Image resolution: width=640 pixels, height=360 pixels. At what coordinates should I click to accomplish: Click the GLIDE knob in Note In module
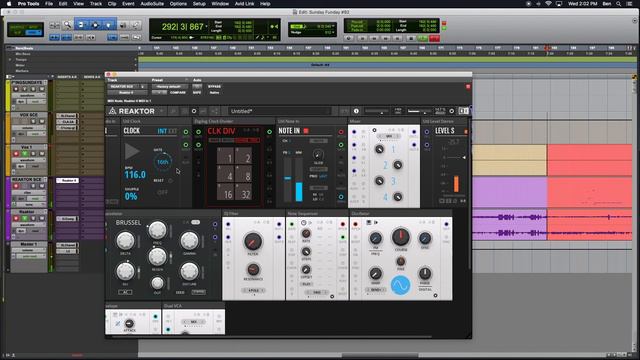tap(318, 155)
